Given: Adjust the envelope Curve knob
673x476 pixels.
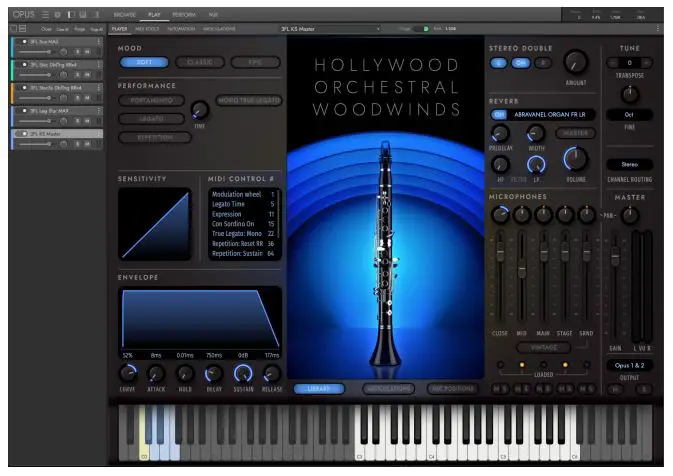Looking at the screenshot, I should pyautogui.click(x=128, y=374).
